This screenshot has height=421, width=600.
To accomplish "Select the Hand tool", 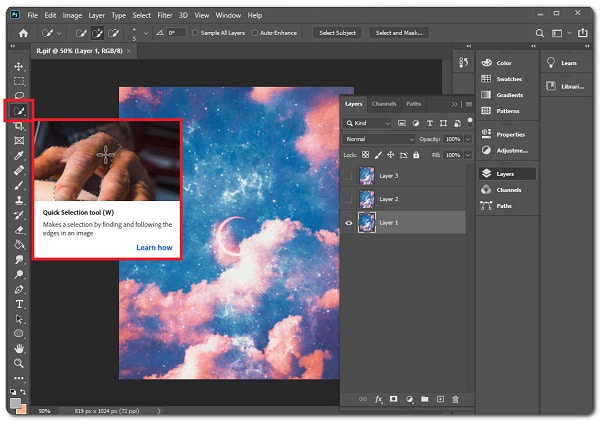I will point(19,348).
